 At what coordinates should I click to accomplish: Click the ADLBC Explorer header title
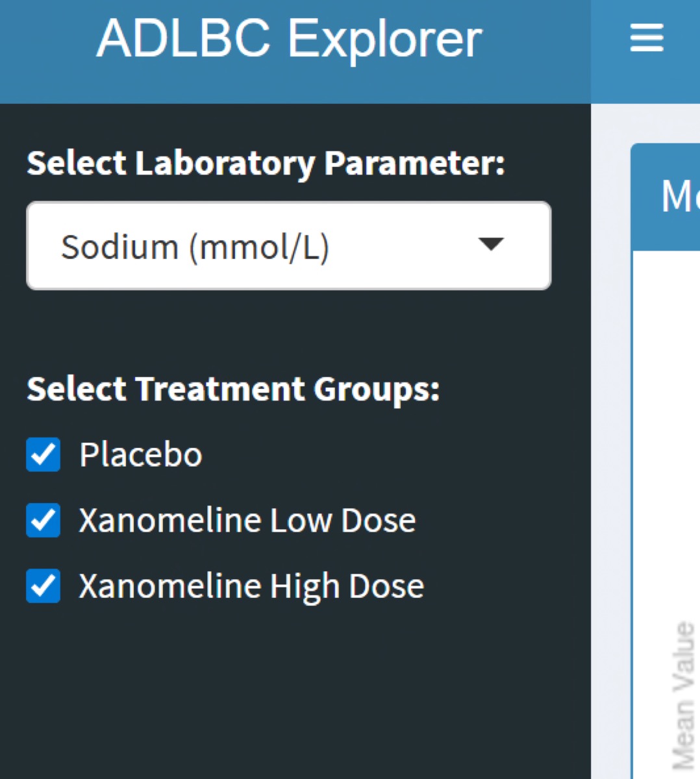point(289,39)
